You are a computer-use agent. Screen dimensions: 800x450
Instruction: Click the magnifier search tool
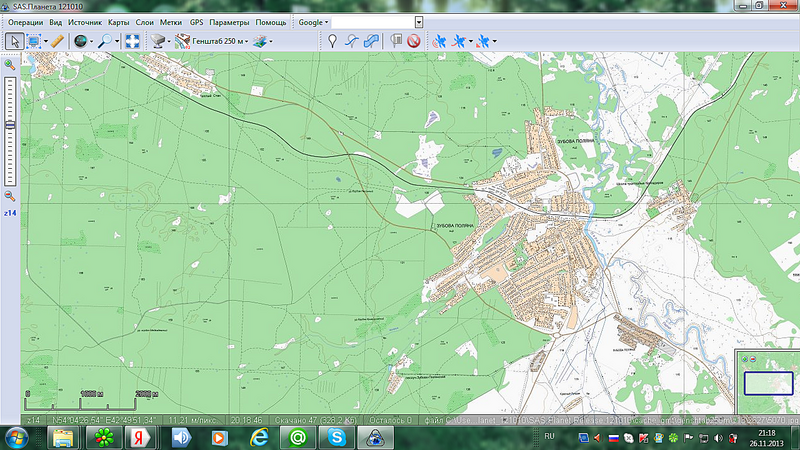pos(105,41)
